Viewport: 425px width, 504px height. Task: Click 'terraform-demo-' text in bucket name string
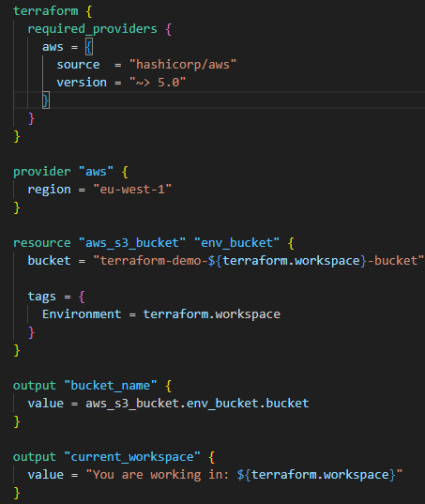[x=154, y=261]
